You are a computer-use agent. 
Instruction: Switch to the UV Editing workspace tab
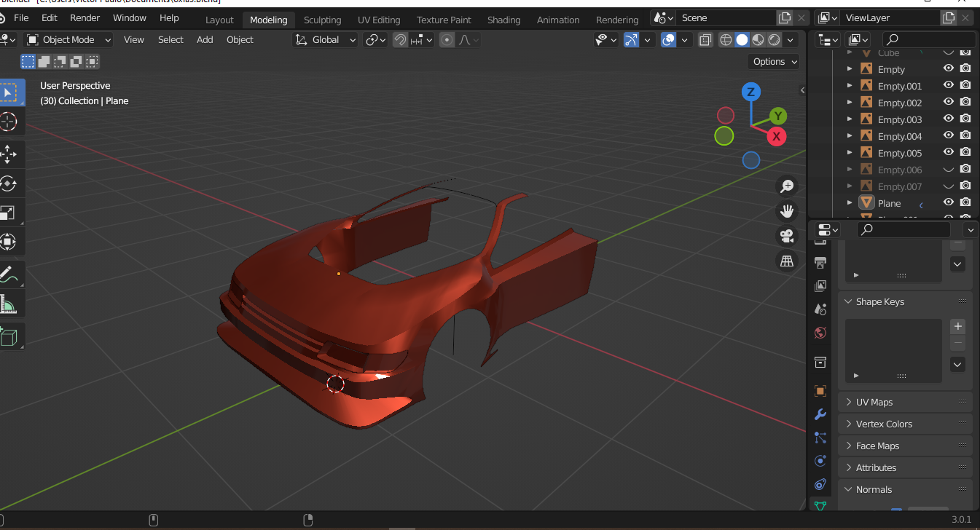click(379, 20)
